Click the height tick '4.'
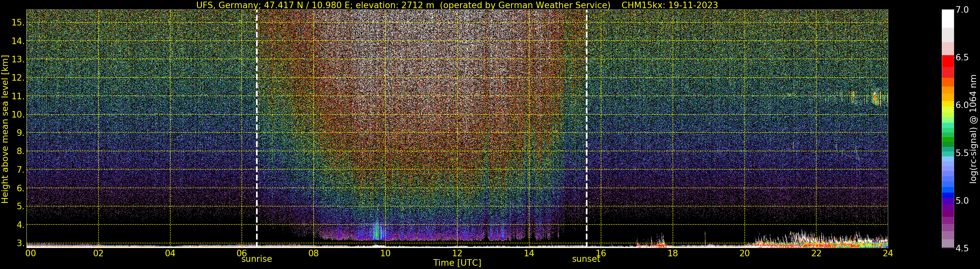This screenshot has height=269, width=980. (20, 225)
